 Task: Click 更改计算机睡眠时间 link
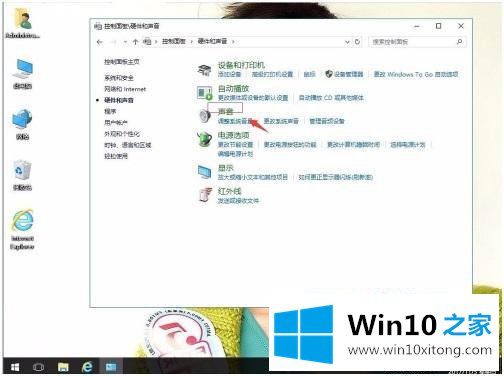click(x=353, y=145)
